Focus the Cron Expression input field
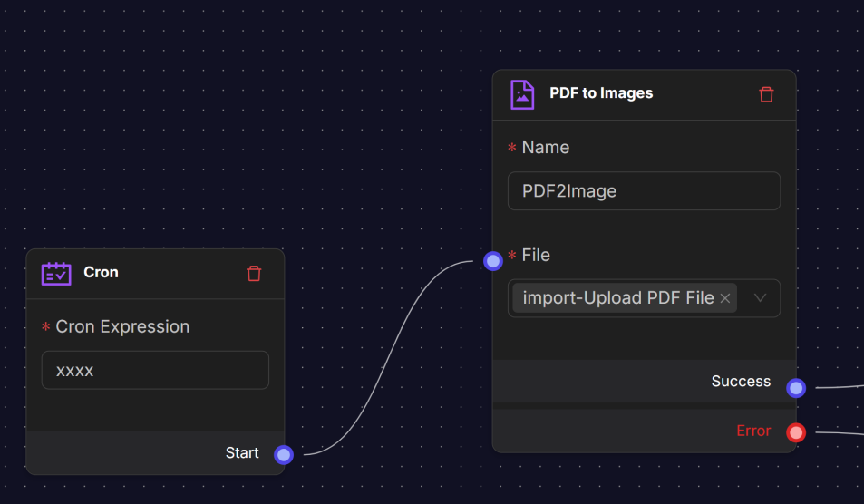The height and width of the screenshot is (504, 864). click(x=155, y=370)
